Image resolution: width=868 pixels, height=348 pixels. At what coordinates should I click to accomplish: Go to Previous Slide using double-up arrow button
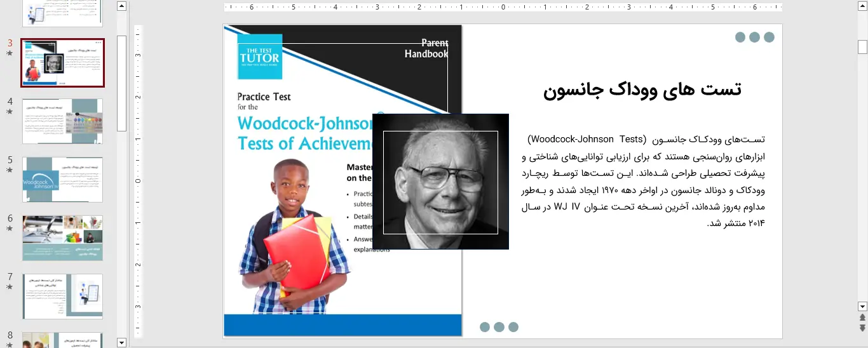(862, 318)
